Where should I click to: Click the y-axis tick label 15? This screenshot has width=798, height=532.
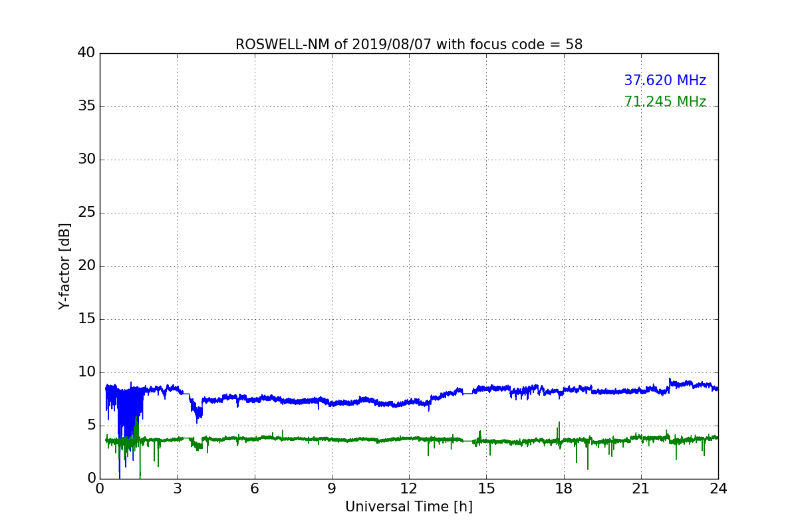(86, 319)
